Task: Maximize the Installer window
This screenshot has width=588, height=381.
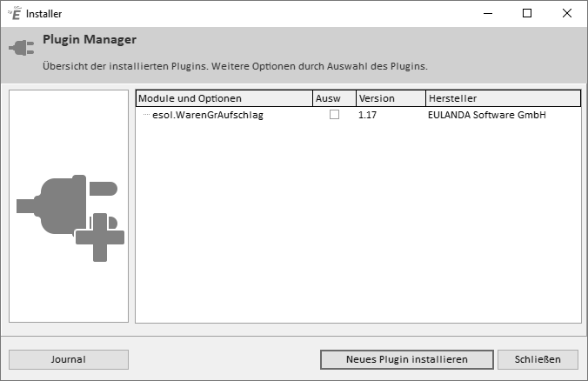Action: pyautogui.click(x=527, y=14)
